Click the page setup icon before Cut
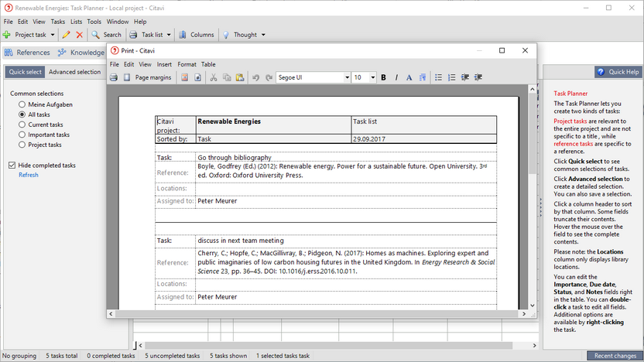644x362 pixels. click(198, 77)
